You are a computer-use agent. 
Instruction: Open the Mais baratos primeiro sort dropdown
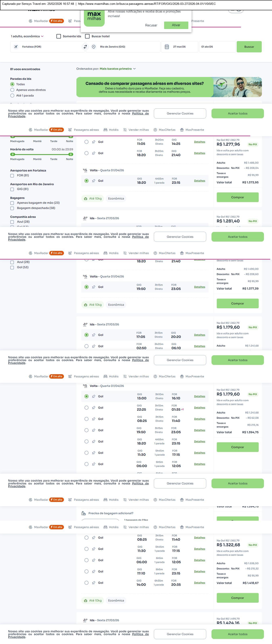click(x=118, y=69)
